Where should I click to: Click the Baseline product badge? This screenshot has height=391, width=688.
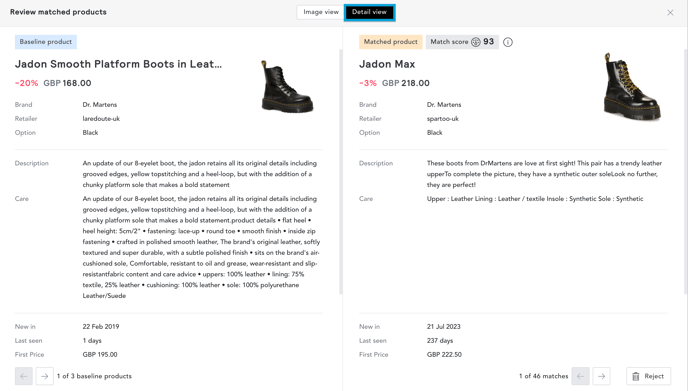click(46, 42)
